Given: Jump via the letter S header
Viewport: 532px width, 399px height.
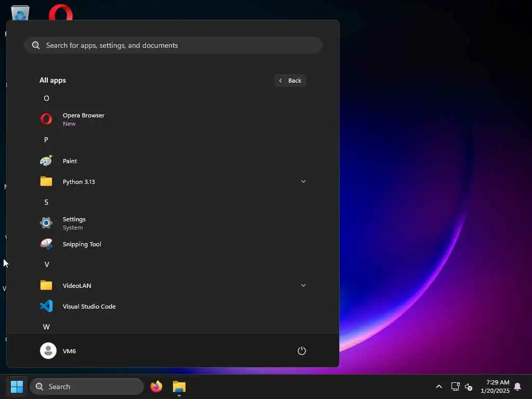Looking at the screenshot, I should [x=46, y=202].
